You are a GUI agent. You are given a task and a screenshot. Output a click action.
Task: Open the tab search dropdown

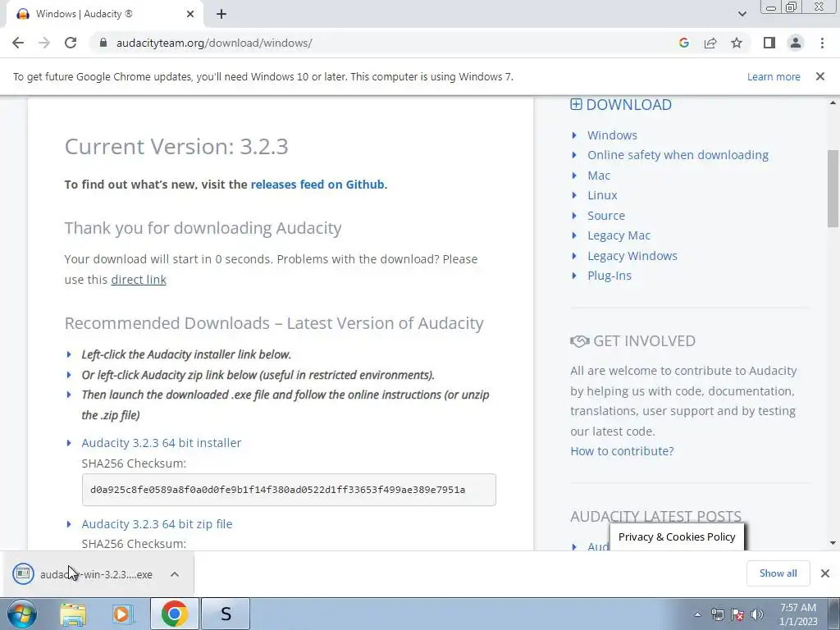(742, 14)
